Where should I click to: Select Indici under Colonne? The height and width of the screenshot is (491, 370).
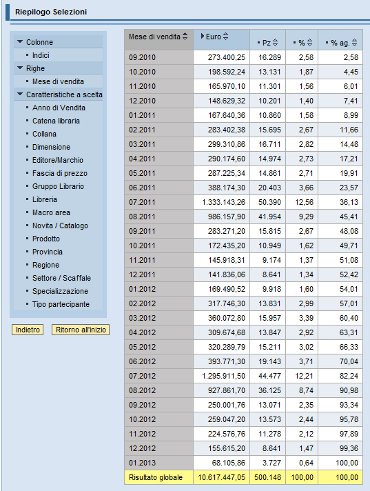coord(41,55)
